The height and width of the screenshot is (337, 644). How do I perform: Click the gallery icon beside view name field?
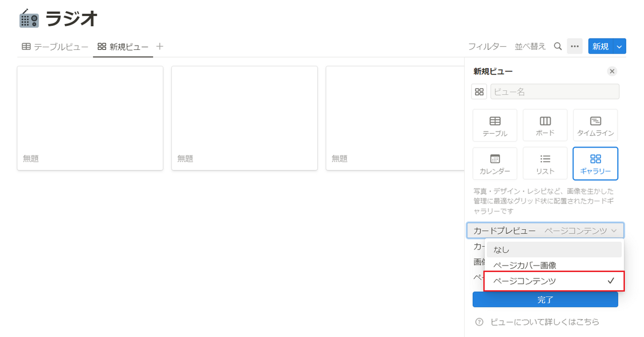(479, 92)
